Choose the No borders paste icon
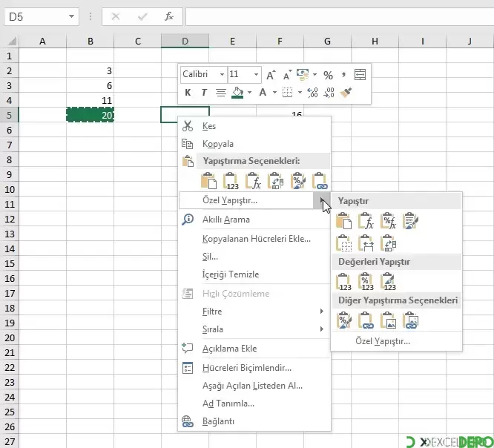Screen dimensions: 494x448 343,243
